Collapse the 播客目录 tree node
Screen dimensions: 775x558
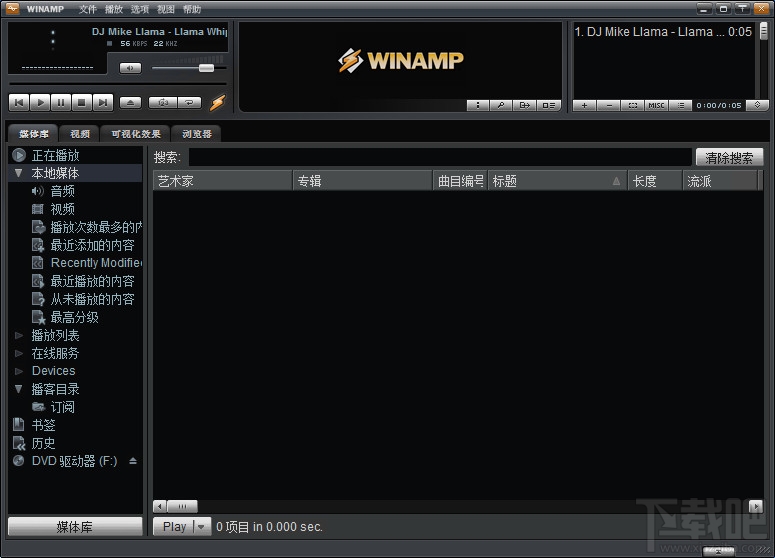(19, 389)
